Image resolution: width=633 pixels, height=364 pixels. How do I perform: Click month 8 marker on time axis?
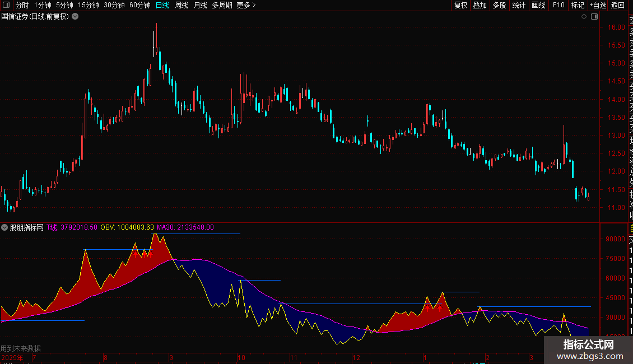(x=105, y=357)
